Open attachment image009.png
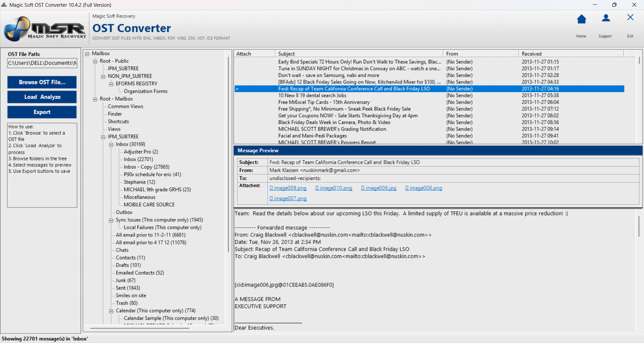 pos(288,188)
